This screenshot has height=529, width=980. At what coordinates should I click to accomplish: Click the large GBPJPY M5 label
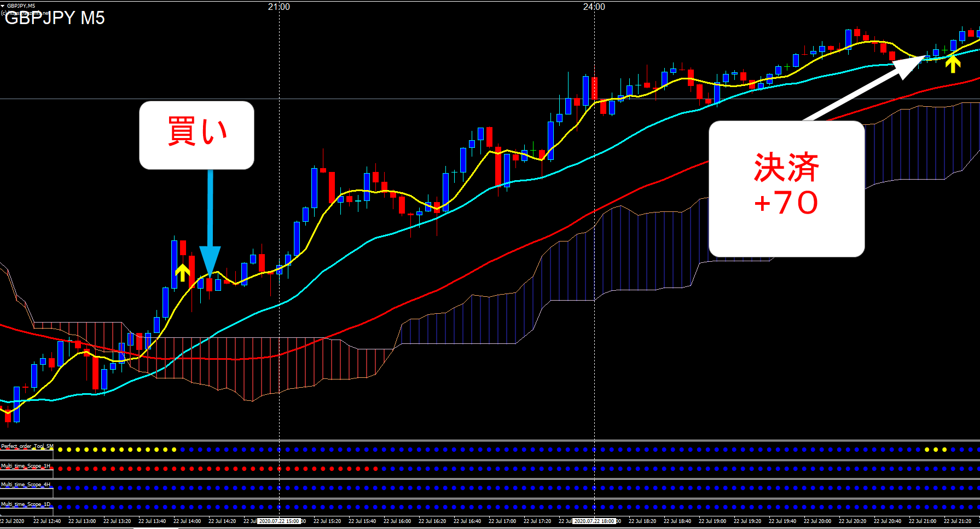(x=55, y=18)
